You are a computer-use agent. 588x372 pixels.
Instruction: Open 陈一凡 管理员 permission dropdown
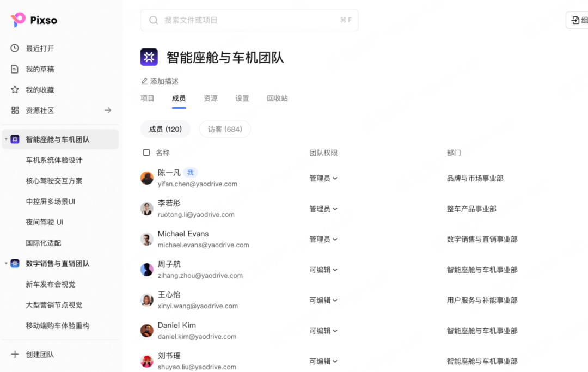(x=323, y=178)
